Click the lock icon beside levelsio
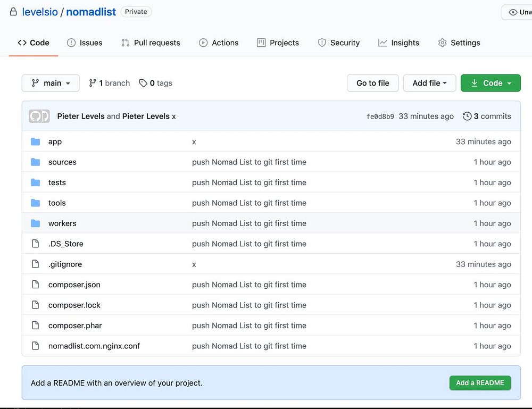 point(13,12)
